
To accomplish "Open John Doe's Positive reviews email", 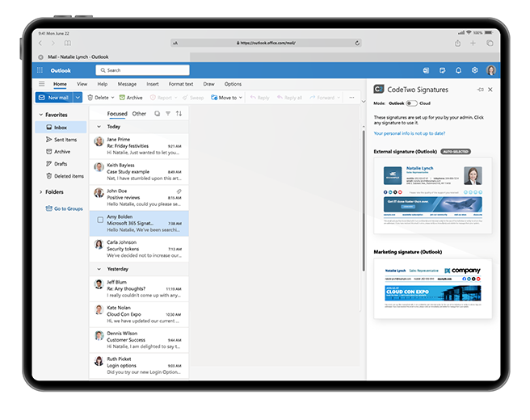I will point(139,198).
